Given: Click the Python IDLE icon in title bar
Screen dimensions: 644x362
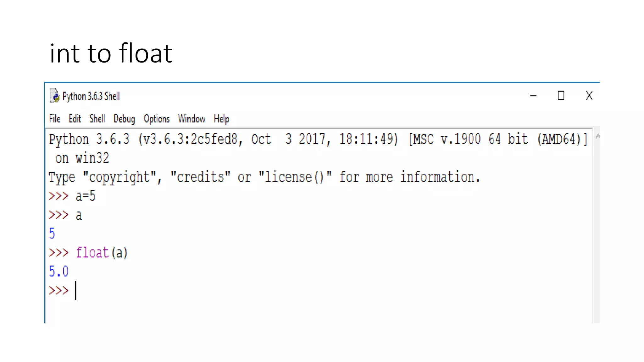Looking at the screenshot, I should coord(55,96).
